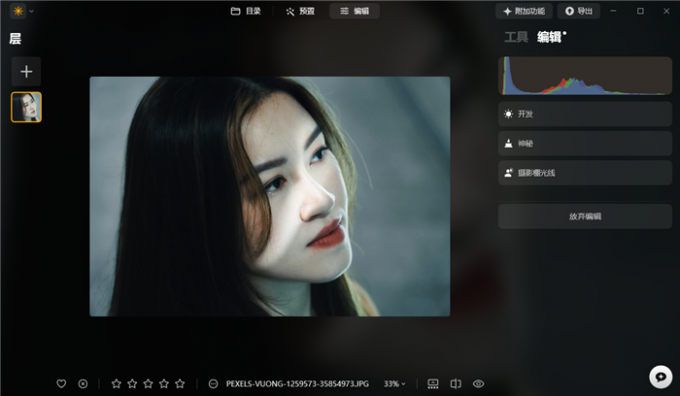Open the 33% zoom dropdown
This screenshot has width=680, height=396.
pyautogui.click(x=395, y=384)
